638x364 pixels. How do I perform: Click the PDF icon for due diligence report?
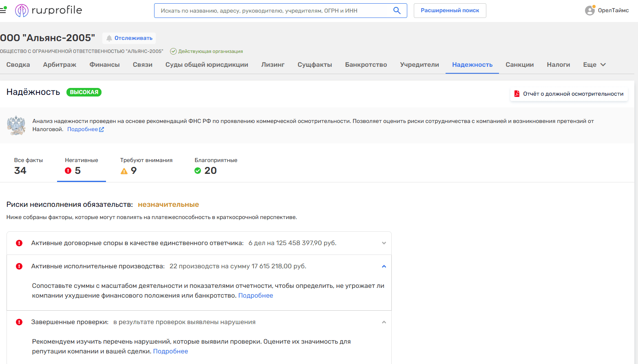[517, 94]
